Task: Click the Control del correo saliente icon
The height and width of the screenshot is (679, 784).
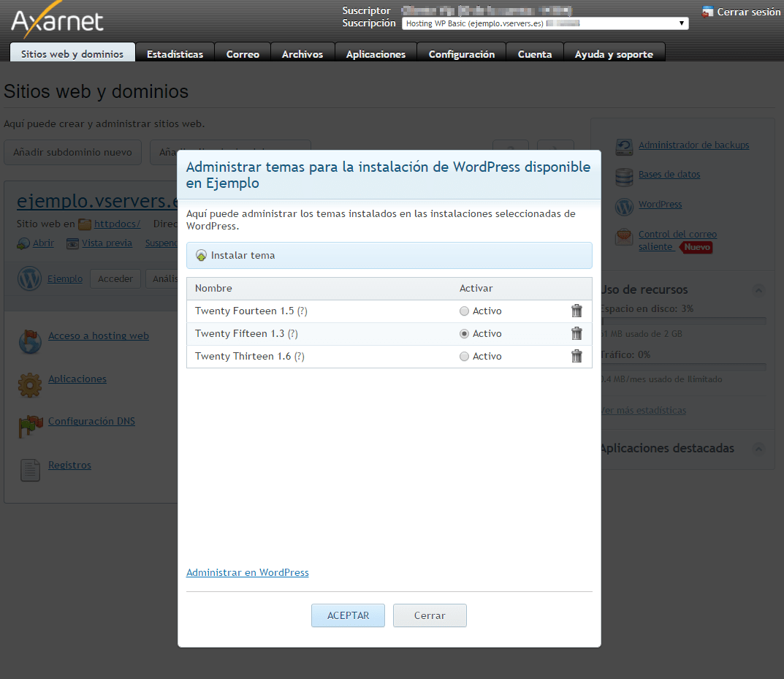Action: 624,237
